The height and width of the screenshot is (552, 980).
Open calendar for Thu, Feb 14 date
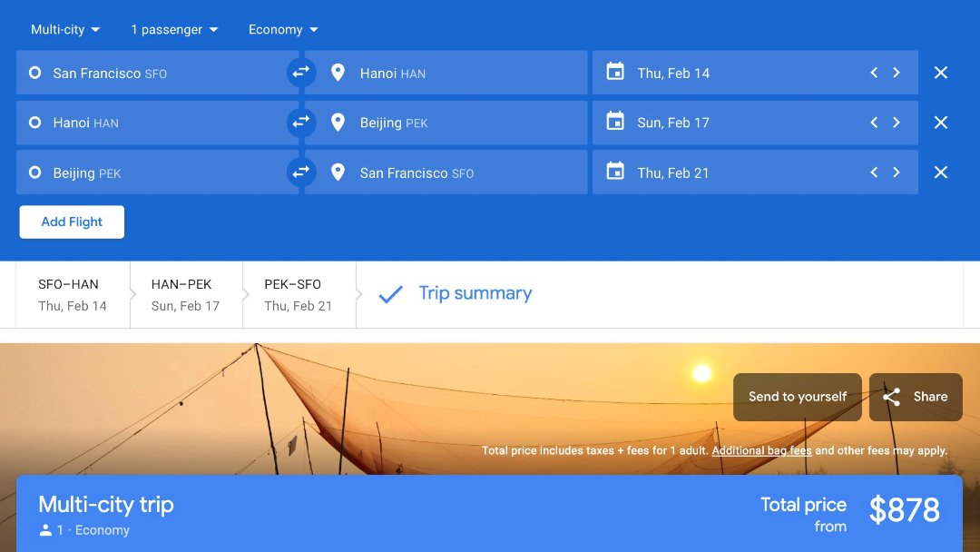[673, 74]
